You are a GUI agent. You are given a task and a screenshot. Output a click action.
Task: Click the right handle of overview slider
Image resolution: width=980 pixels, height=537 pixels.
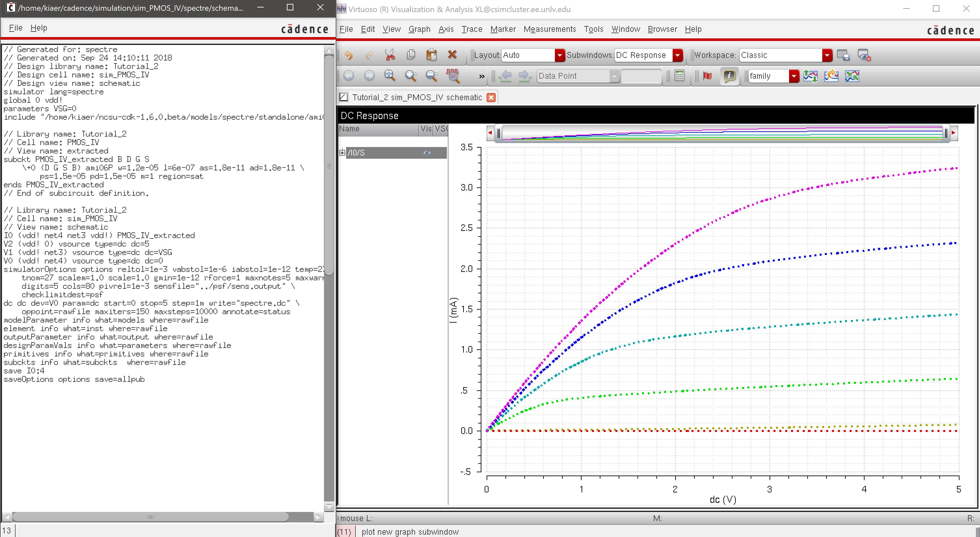(946, 133)
